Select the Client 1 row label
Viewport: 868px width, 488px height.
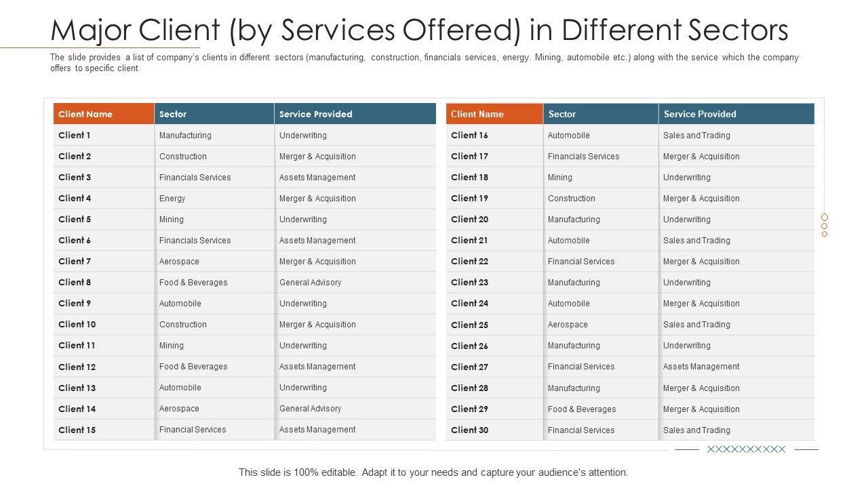pos(75,135)
